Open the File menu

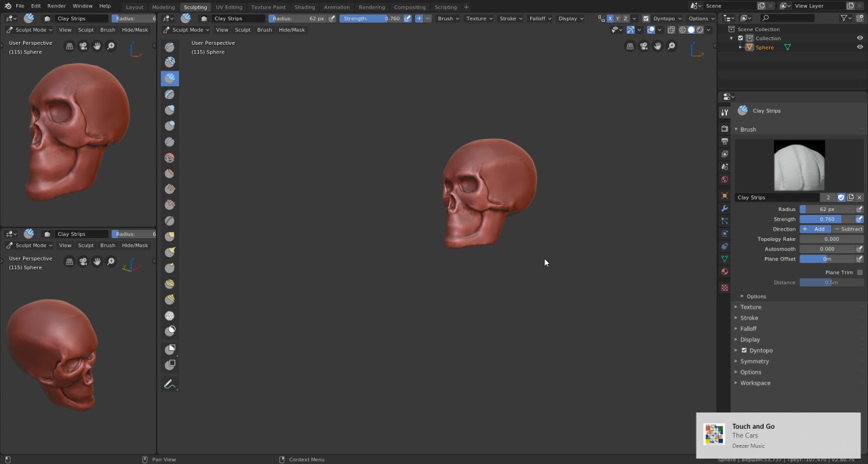(x=20, y=6)
